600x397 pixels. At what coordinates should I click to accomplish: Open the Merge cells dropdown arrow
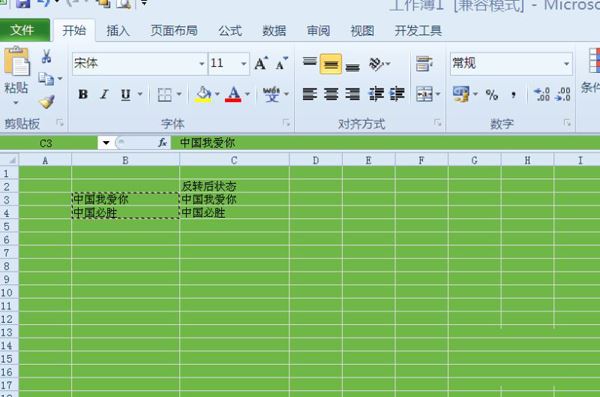click(x=438, y=94)
